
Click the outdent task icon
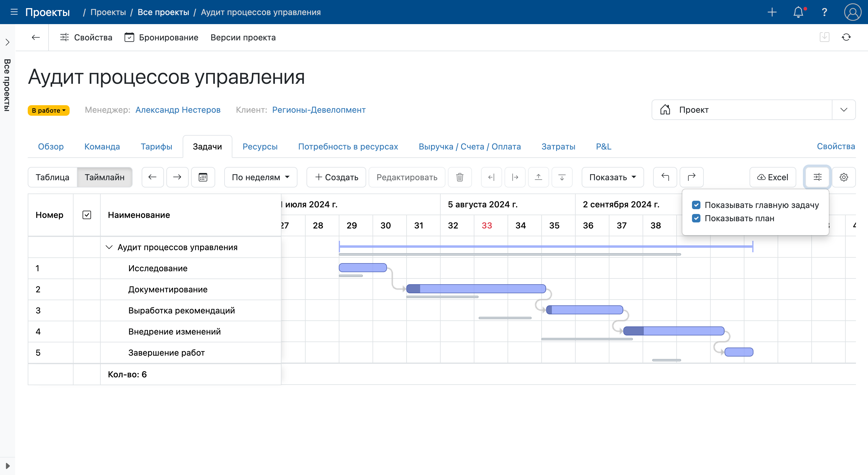pos(491,177)
